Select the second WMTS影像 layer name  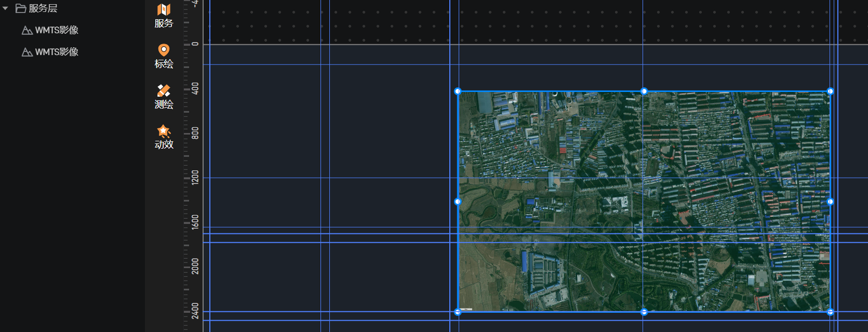57,52
